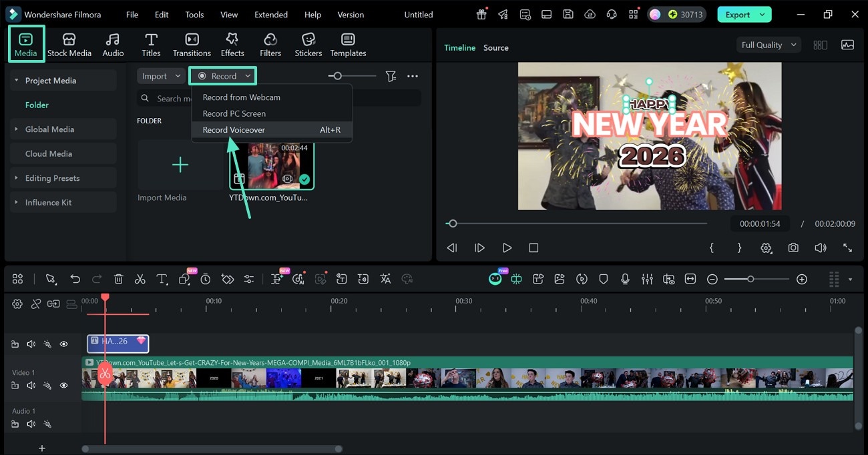Lock the Audio 1 track
Image resolution: width=868 pixels, height=455 pixels.
[x=15, y=424]
